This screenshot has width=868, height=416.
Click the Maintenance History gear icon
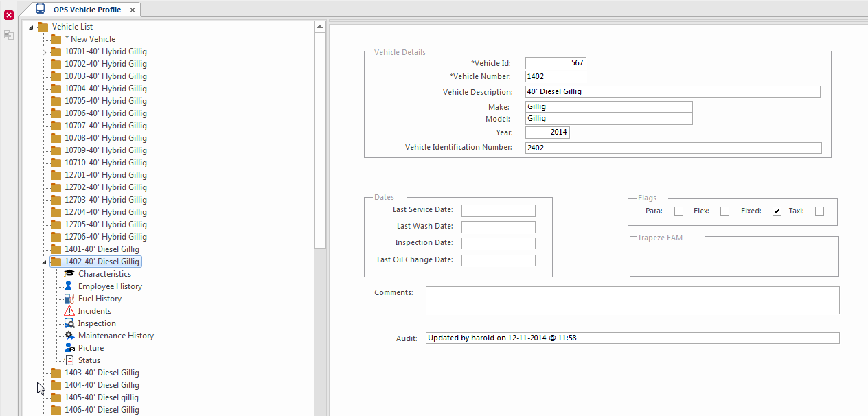(69, 336)
